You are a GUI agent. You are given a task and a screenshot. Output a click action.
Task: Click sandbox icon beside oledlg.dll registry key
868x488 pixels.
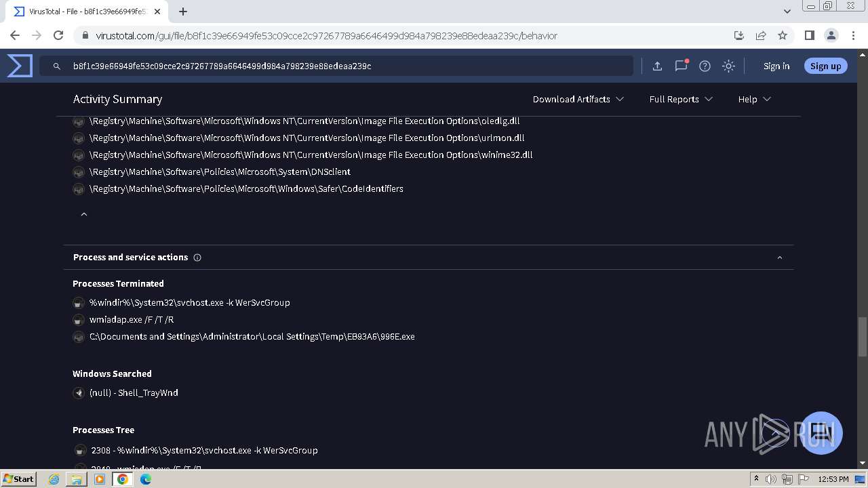pyautogui.click(x=79, y=121)
